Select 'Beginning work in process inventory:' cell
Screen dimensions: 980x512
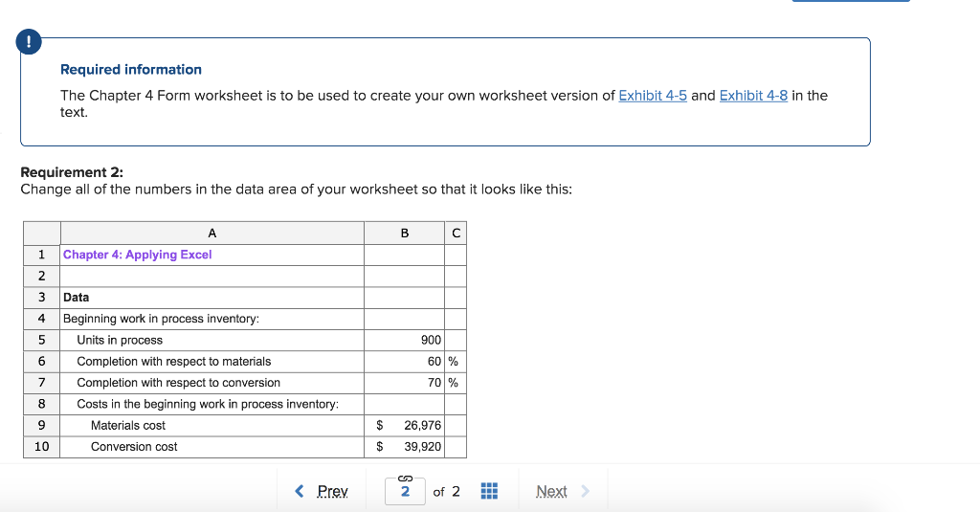coord(212,319)
